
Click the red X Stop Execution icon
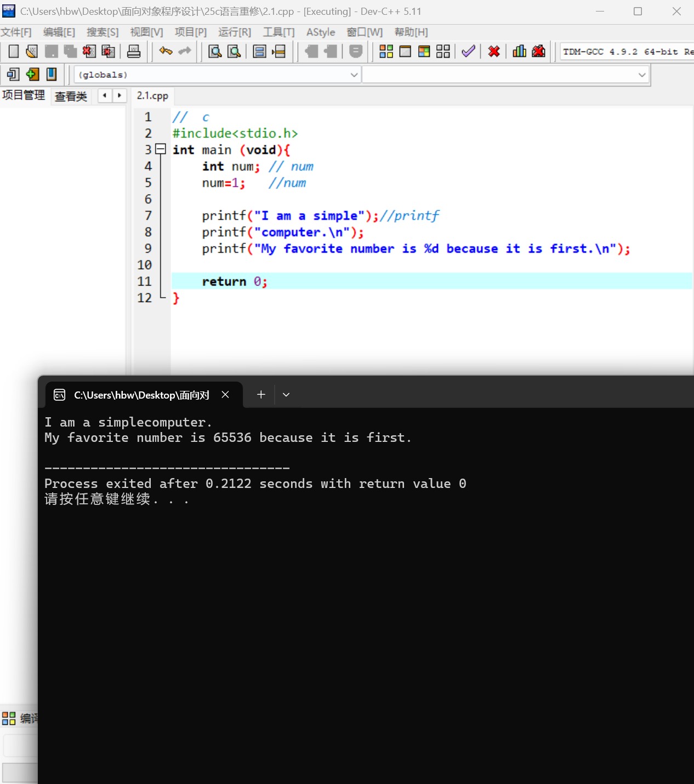pos(494,52)
